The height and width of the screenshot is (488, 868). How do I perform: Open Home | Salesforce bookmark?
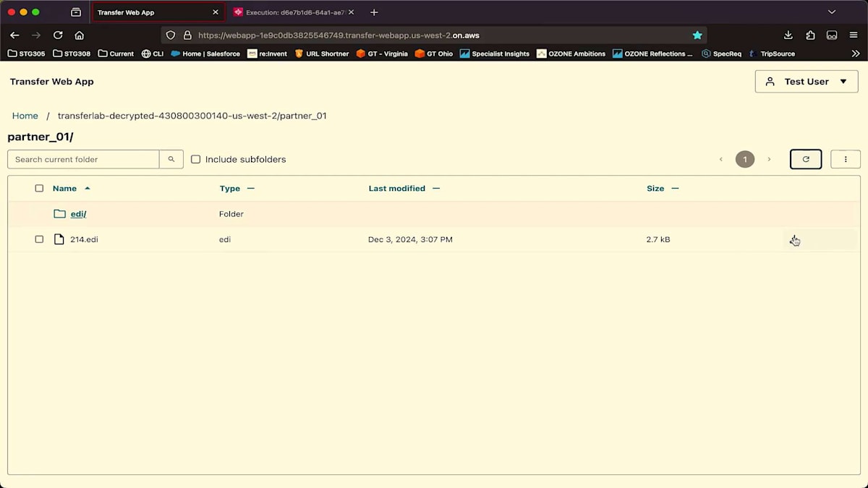point(205,53)
